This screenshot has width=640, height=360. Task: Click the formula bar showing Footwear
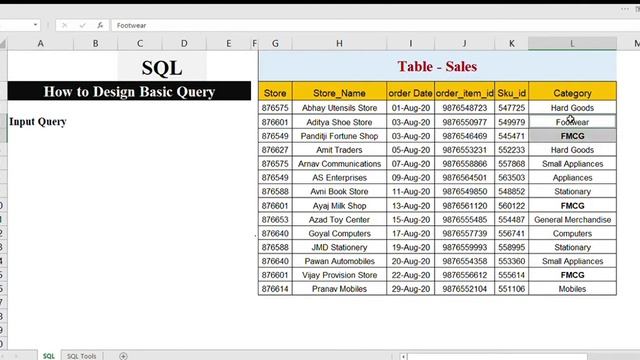(376, 25)
